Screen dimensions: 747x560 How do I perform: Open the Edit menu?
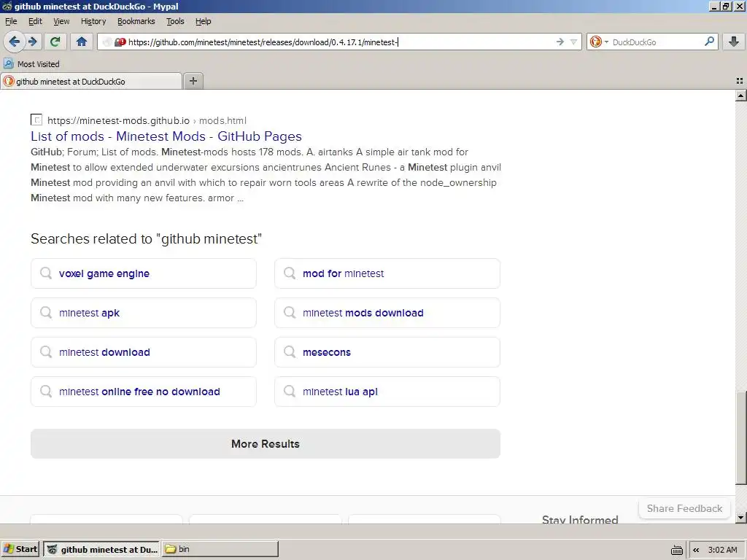pyautogui.click(x=35, y=21)
